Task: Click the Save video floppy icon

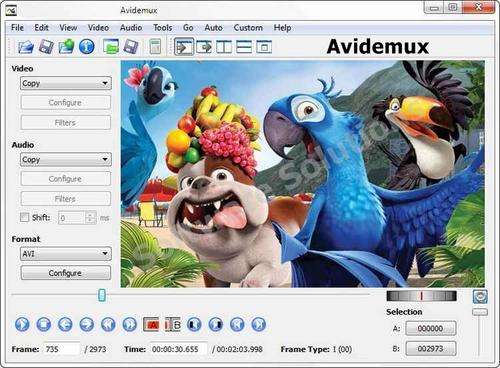Action: coord(46,47)
